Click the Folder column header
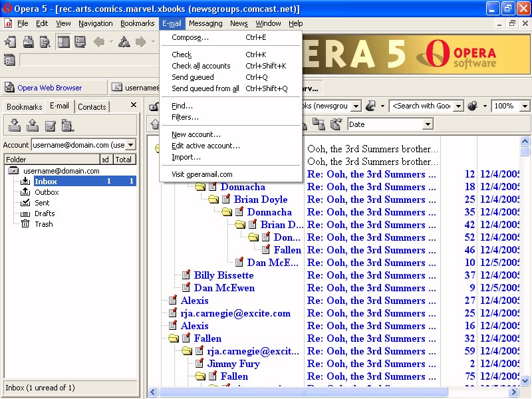 coord(53,160)
